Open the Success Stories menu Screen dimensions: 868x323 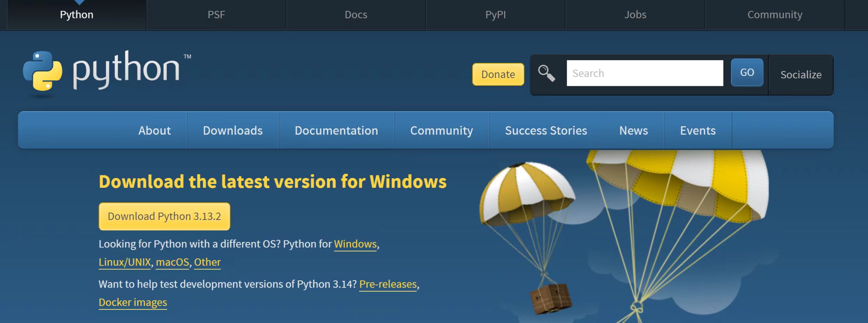point(546,130)
